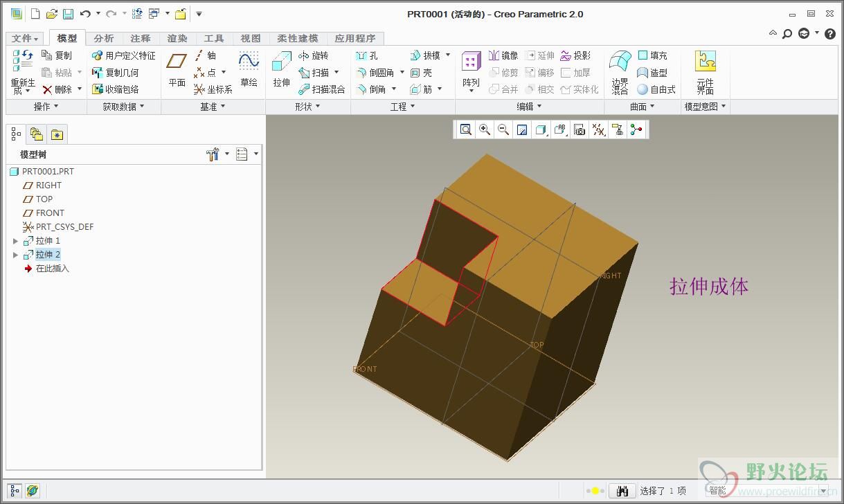The width and height of the screenshot is (844, 504).
Task: Open the 文件 file menu
Action: [26, 39]
